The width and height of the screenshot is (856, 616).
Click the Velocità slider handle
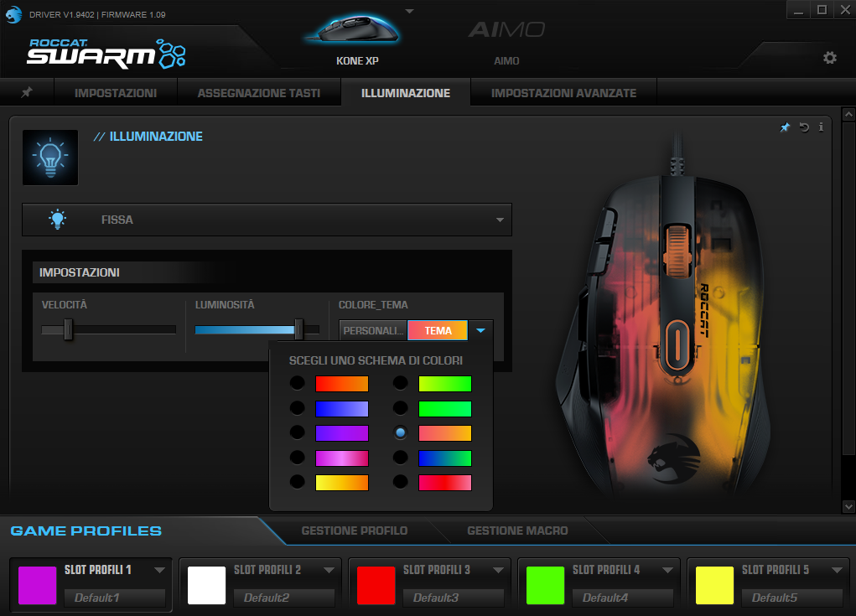coord(68,329)
